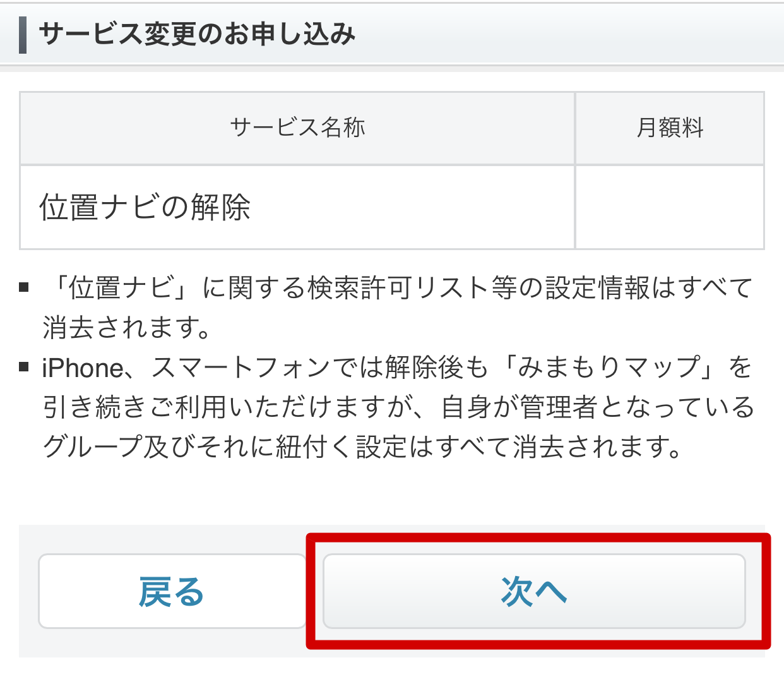
Task: Click the word iPhone in the second note
Action: (x=83, y=368)
